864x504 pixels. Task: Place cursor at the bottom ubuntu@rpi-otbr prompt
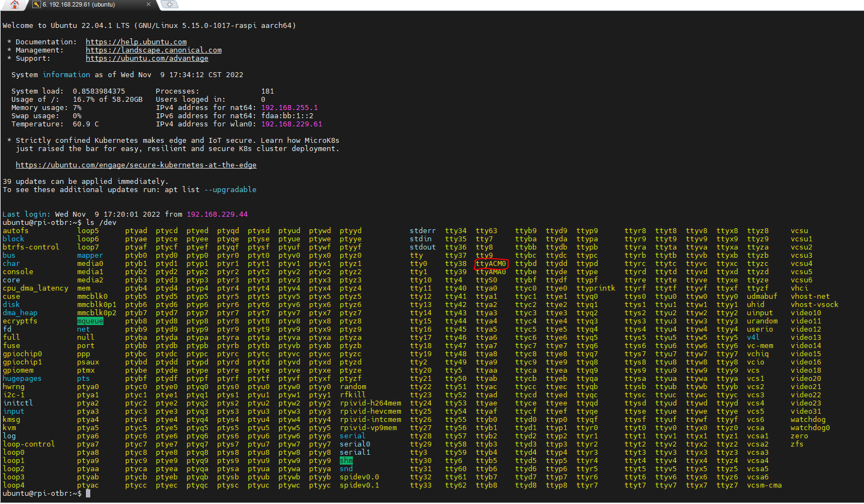click(x=88, y=494)
